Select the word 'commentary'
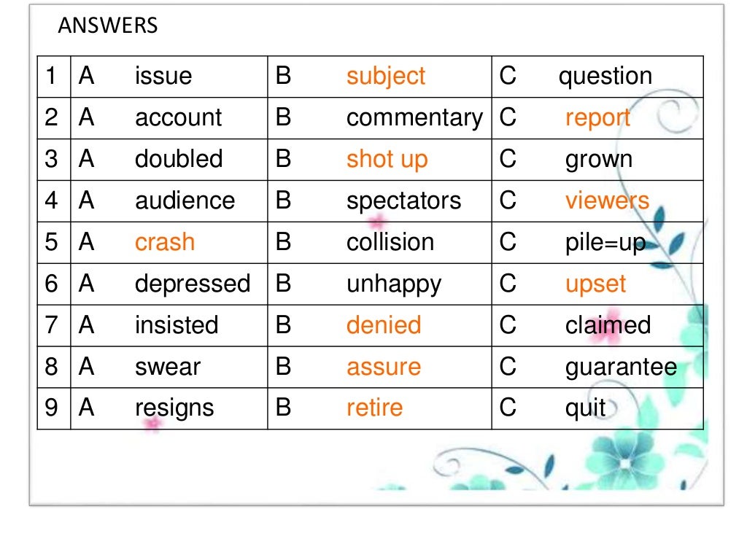The width and height of the screenshot is (747, 560). pyautogui.click(x=414, y=117)
